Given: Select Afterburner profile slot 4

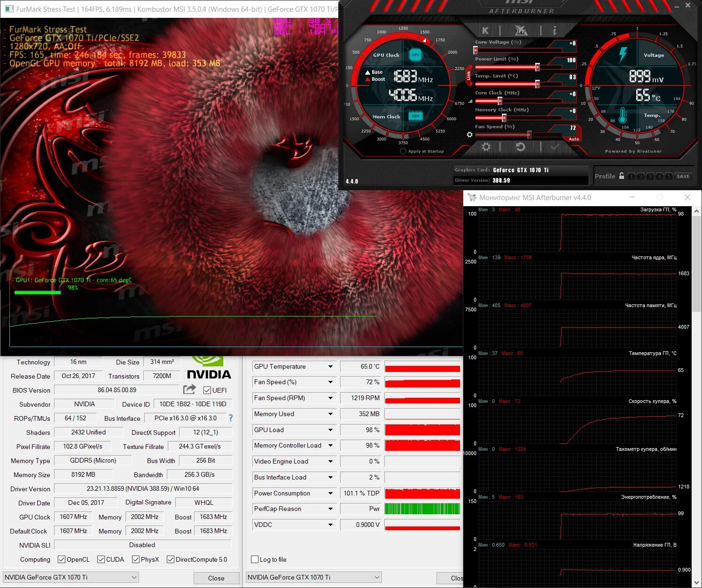Looking at the screenshot, I should (659, 176).
